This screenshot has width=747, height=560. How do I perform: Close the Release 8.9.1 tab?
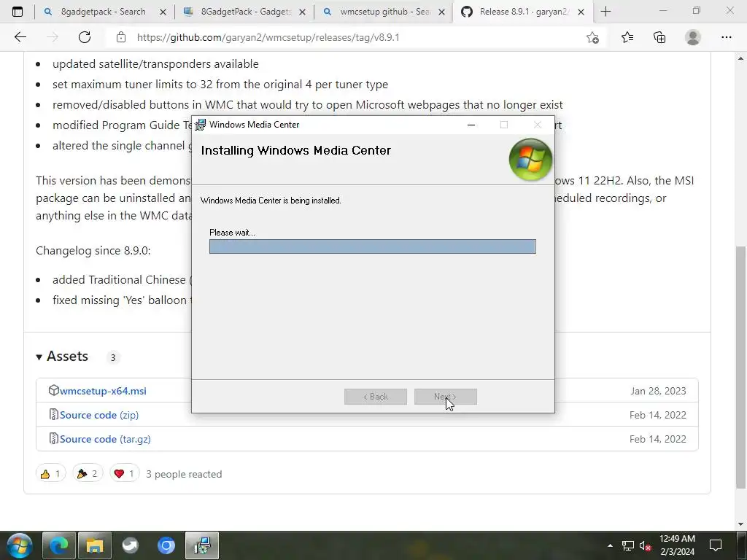[581, 12]
